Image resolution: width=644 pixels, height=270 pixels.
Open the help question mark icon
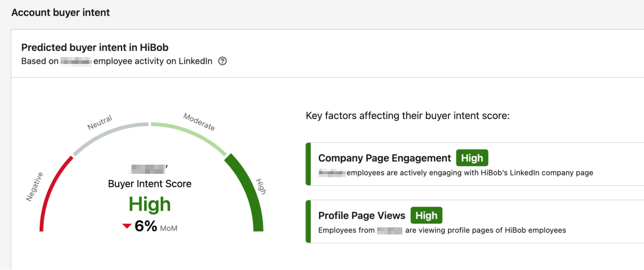pyautogui.click(x=222, y=61)
